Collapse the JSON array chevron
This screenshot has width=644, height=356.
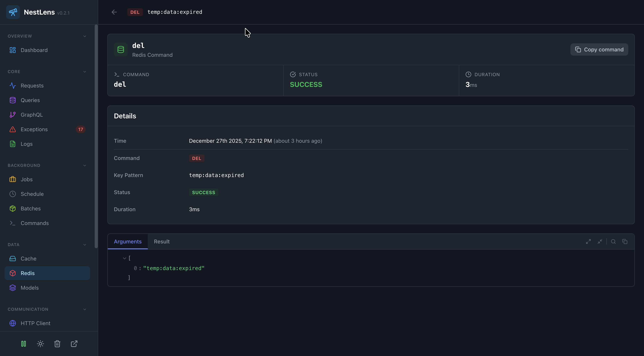tap(125, 258)
